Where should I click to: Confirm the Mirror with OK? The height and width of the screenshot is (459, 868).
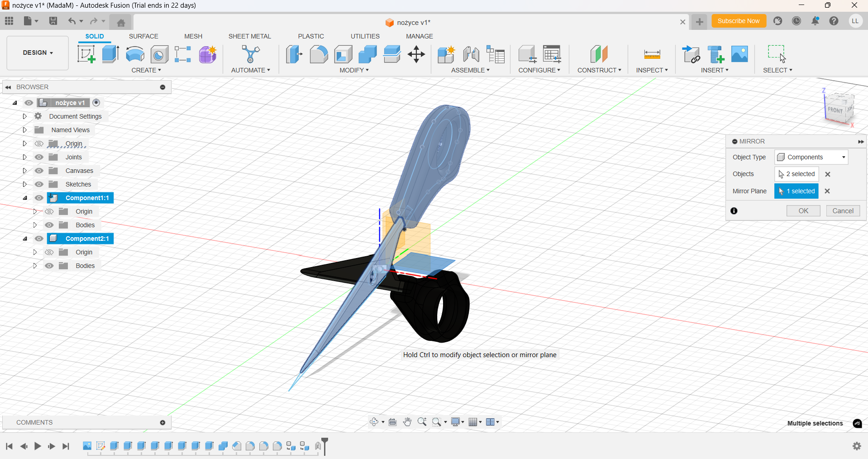(803, 211)
